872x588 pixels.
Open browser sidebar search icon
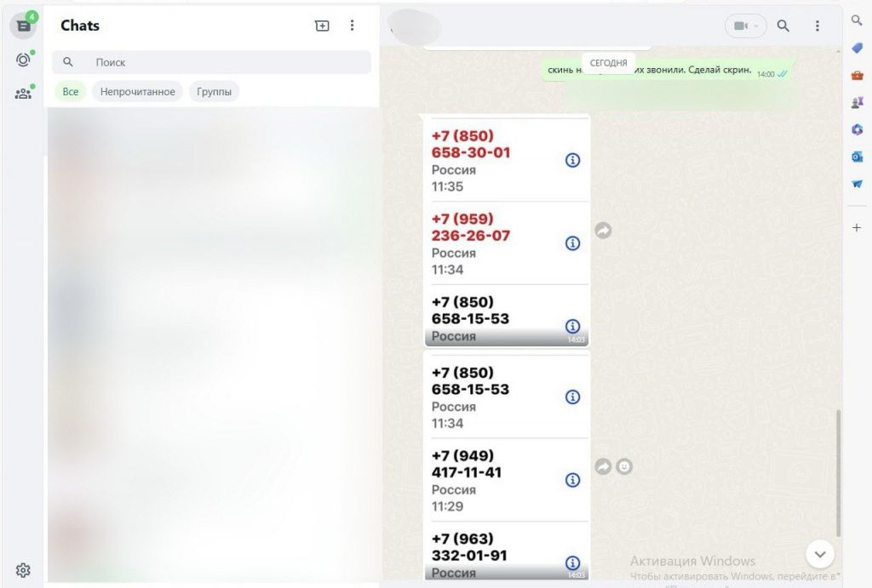tap(857, 20)
